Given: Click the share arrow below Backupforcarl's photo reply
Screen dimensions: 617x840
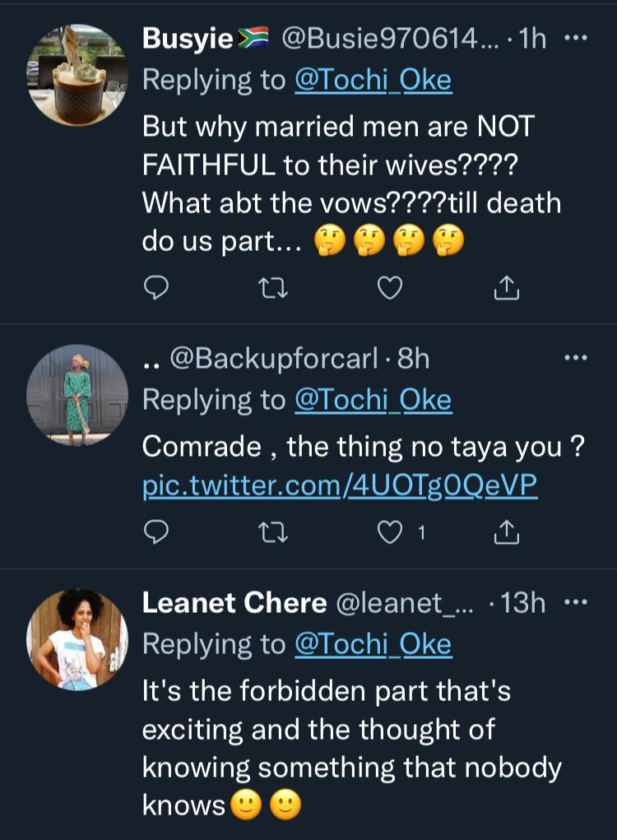Looking at the screenshot, I should [505, 531].
